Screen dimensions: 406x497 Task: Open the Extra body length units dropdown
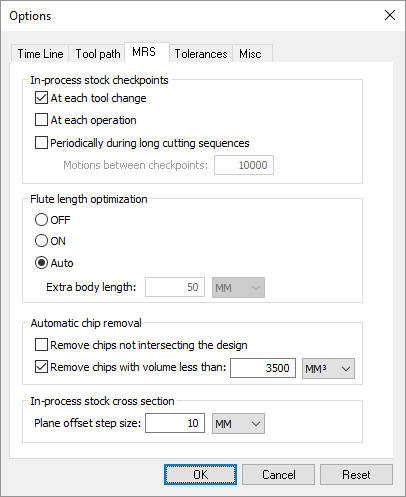(x=238, y=287)
